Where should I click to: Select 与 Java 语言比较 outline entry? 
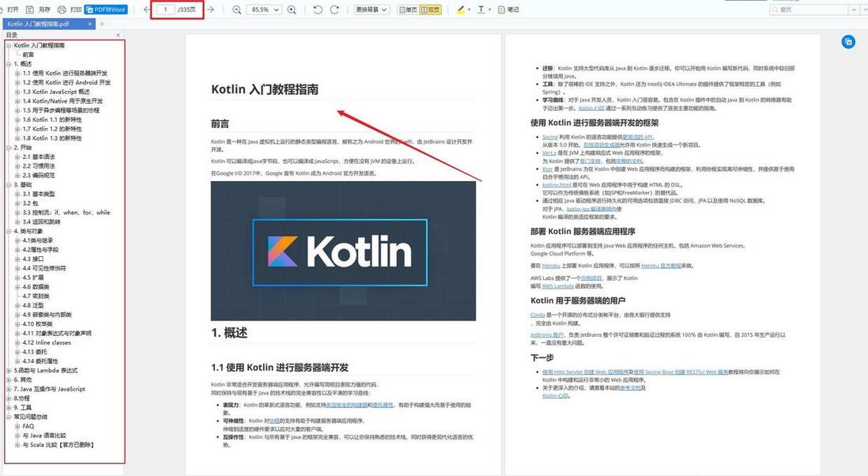point(44,436)
